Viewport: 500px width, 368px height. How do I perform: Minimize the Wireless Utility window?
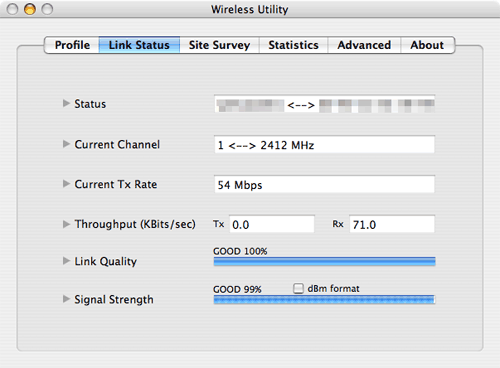point(30,9)
